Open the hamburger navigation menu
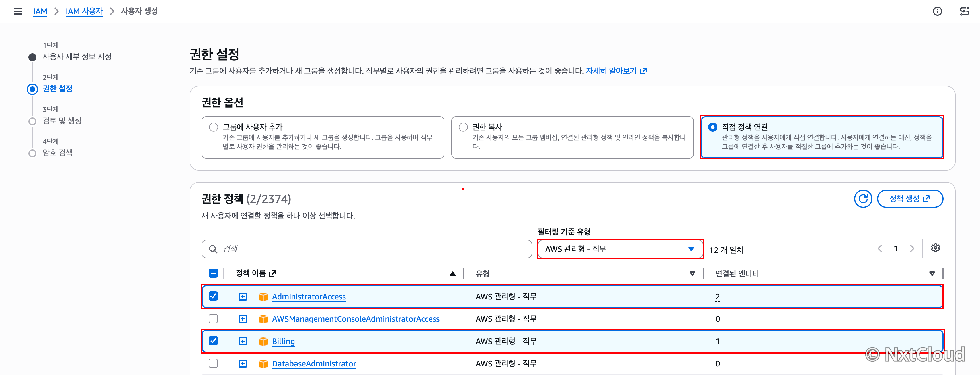980x375 pixels. pos(17,11)
